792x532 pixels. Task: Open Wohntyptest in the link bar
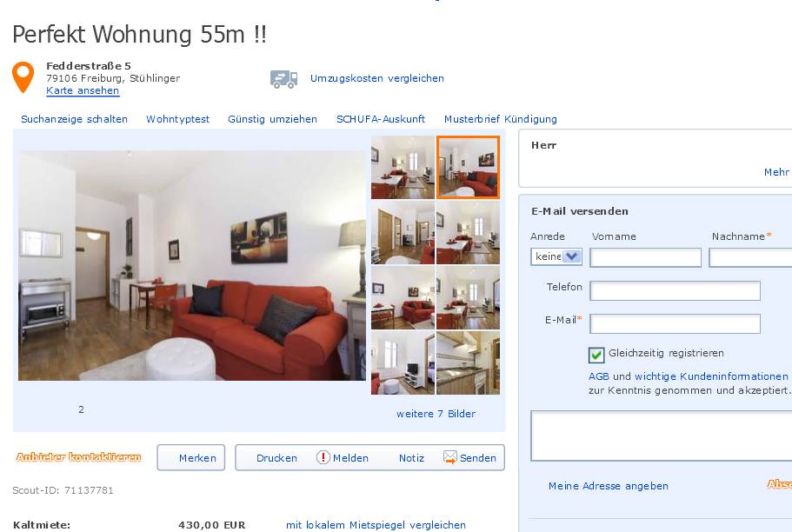click(178, 119)
